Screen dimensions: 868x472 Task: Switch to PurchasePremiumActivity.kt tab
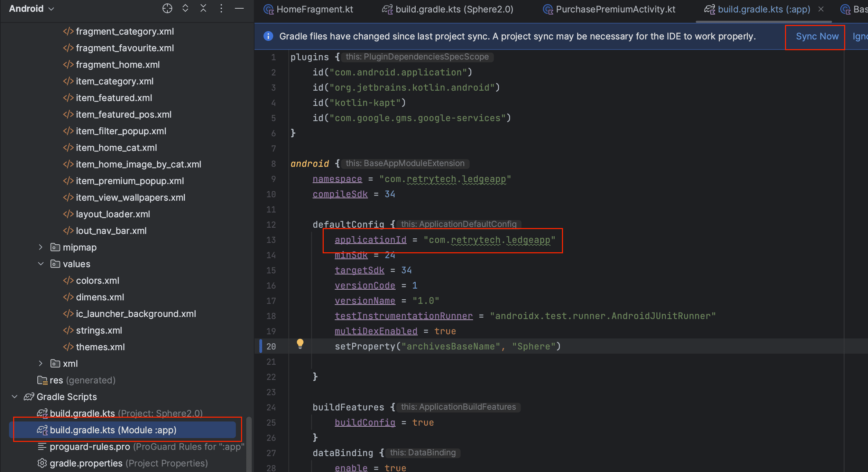click(x=615, y=9)
